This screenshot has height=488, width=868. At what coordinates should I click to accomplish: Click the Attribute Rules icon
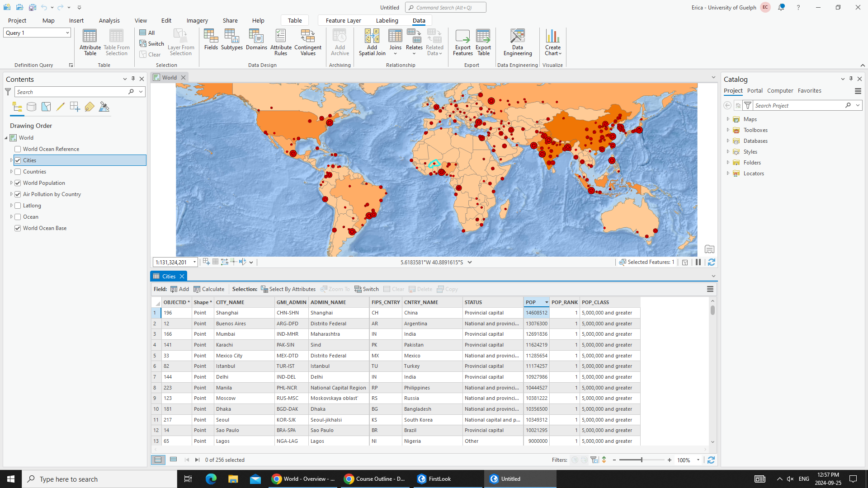tap(280, 42)
